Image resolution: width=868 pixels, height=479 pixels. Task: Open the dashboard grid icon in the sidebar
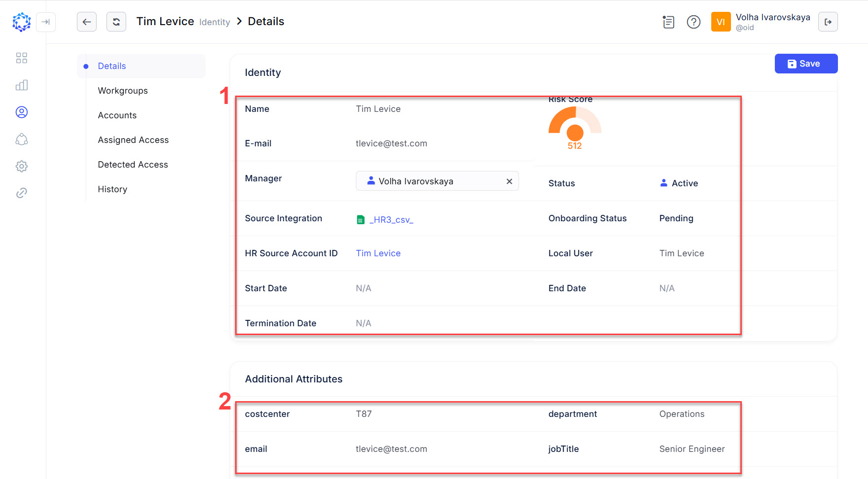(x=21, y=58)
